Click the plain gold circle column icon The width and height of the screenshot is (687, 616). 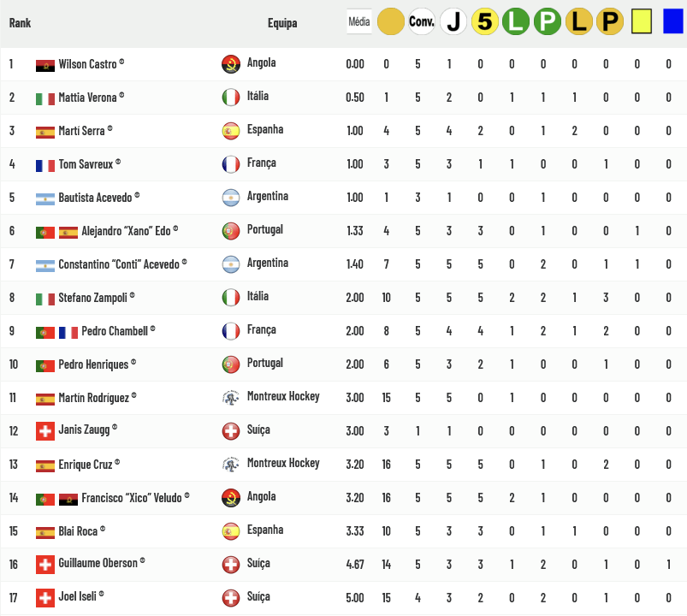pos(391,22)
